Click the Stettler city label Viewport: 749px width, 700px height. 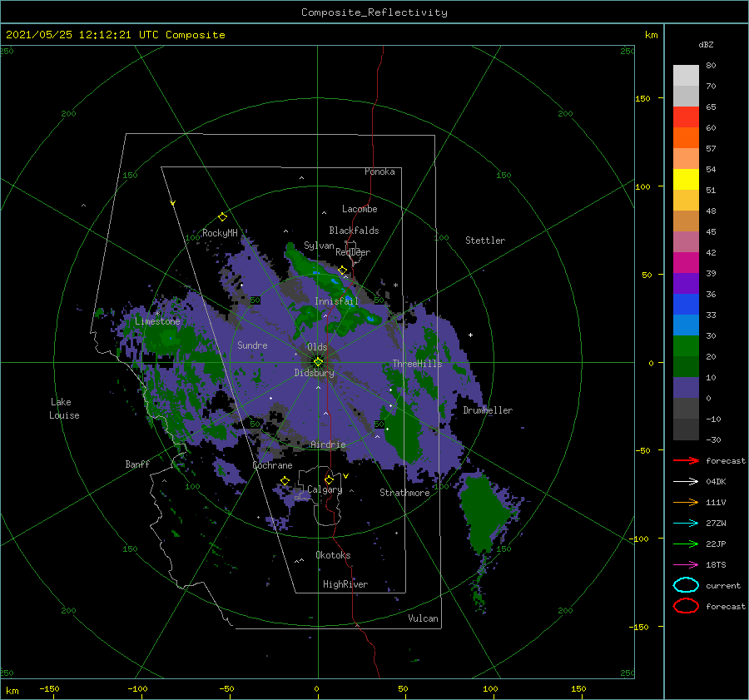point(485,241)
